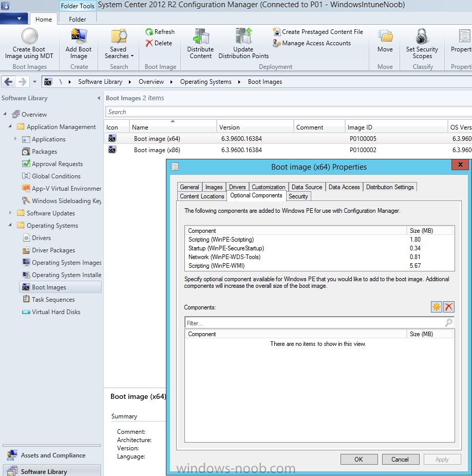Select Boot image (x86) row
Viewport: 472px width, 476px height.
tap(288, 150)
